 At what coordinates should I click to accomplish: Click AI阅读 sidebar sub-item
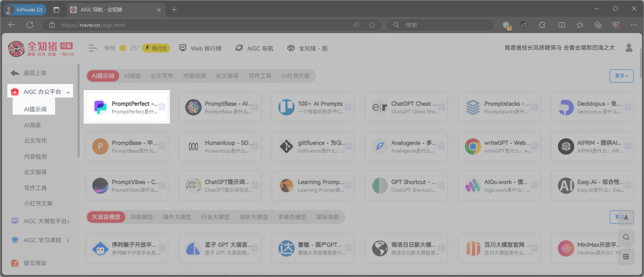click(x=33, y=125)
